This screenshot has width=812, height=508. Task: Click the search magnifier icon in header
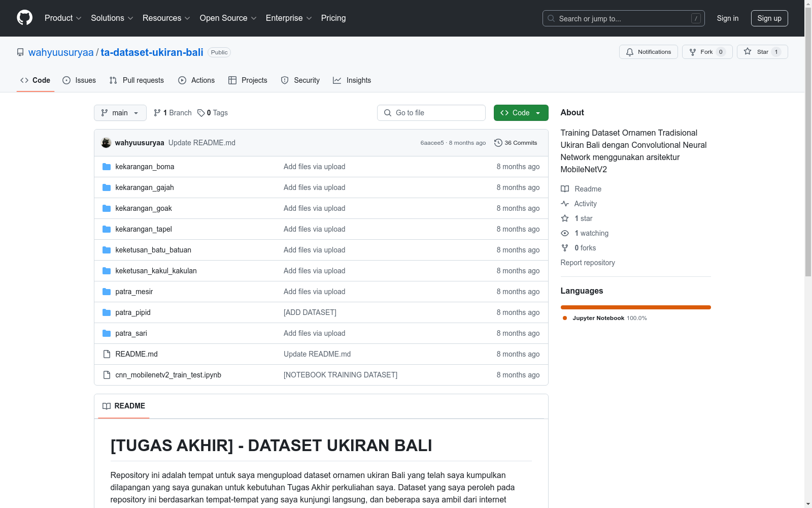pyautogui.click(x=551, y=18)
